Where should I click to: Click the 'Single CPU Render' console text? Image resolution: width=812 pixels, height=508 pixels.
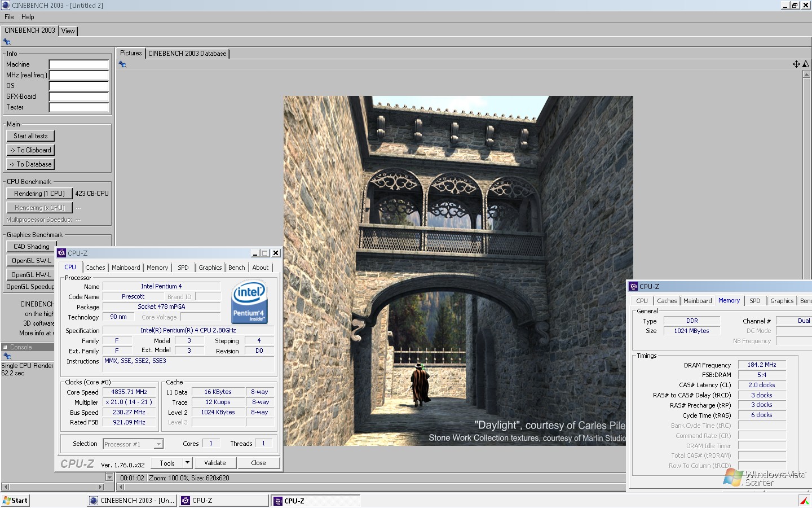click(27, 366)
